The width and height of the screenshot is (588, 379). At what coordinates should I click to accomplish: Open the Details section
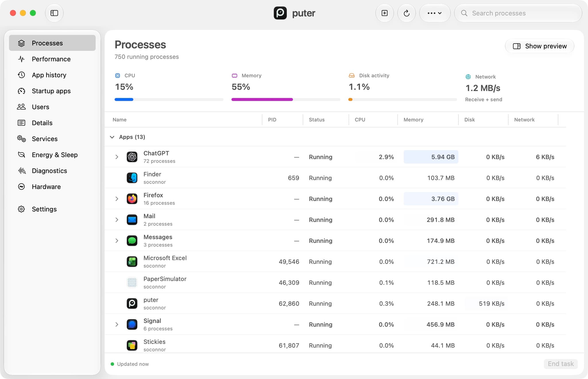(52, 123)
